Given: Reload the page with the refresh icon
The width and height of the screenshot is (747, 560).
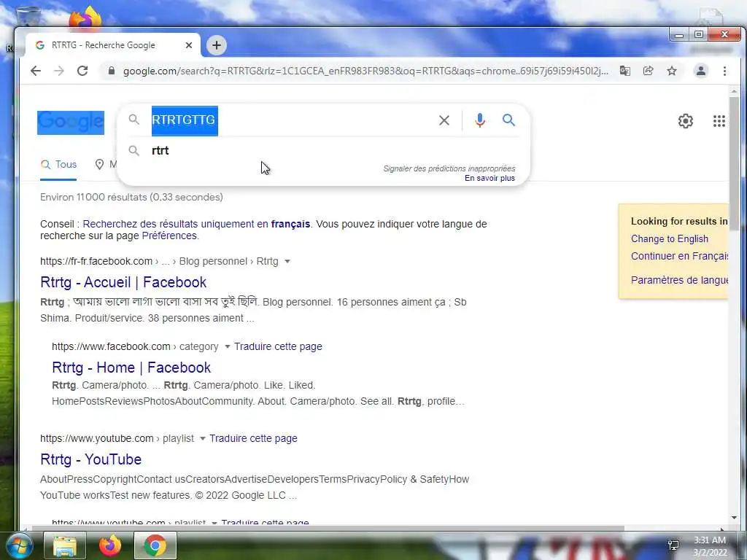Looking at the screenshot, I should click(x=82, y=71).
